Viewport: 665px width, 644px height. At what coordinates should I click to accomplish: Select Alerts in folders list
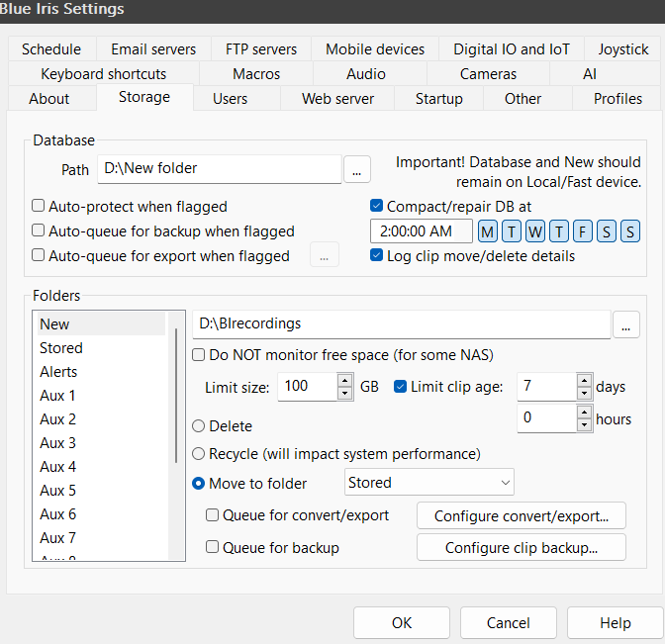pyautogui.click(x=101, y=371)
